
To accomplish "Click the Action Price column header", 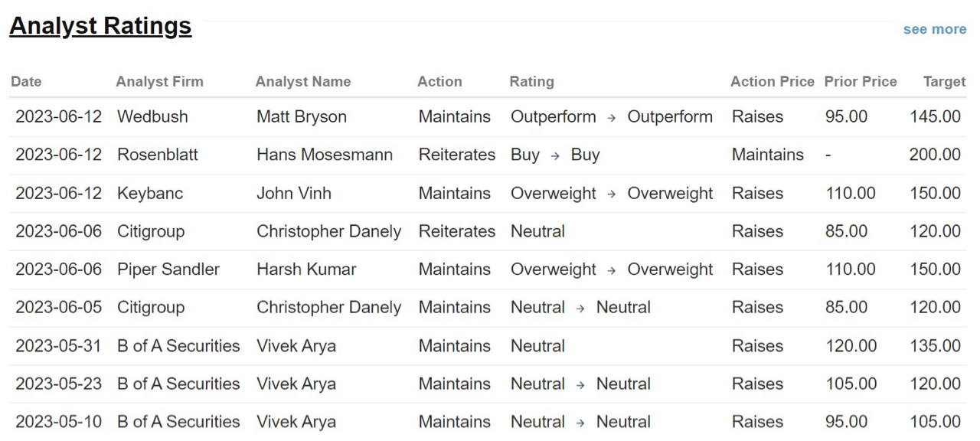I will 773,81.
